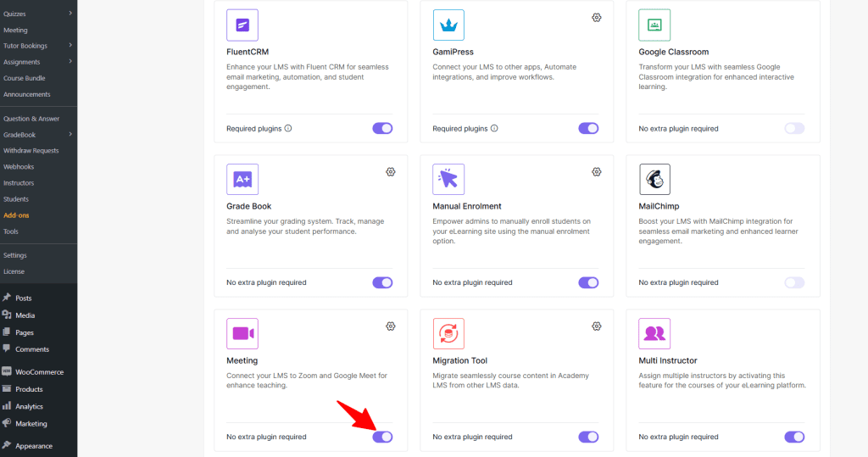Viewport: 868px width, 457px height.
Task: Click the Grade Book settings gear icon
Action: click(x=391, y=172)
